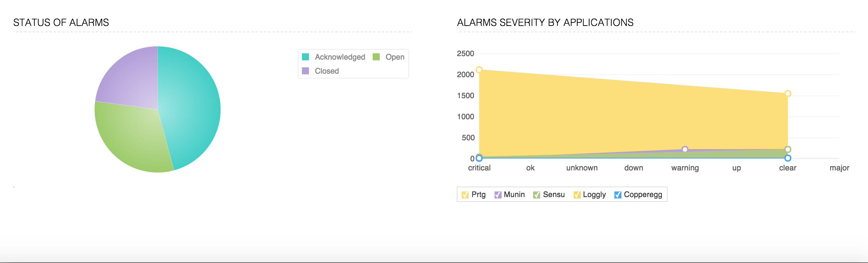
Task: Click the Acknowledged teal legend swatch
Action: click(305, 57)
